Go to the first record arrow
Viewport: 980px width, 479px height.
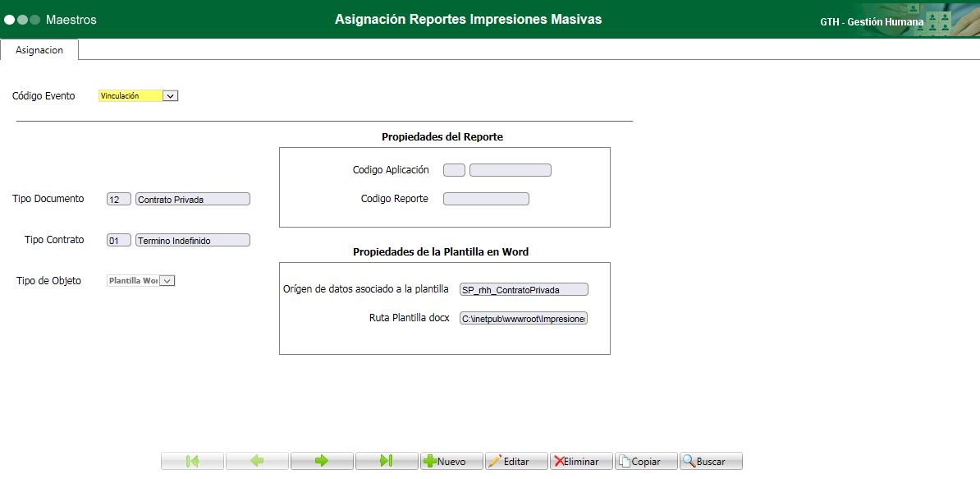point(193,461)
